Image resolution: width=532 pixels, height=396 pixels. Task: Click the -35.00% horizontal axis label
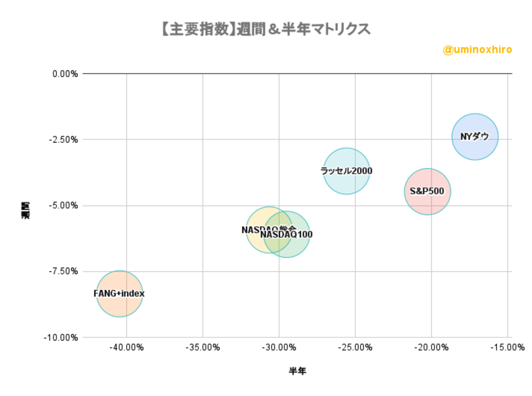point(203,348)
